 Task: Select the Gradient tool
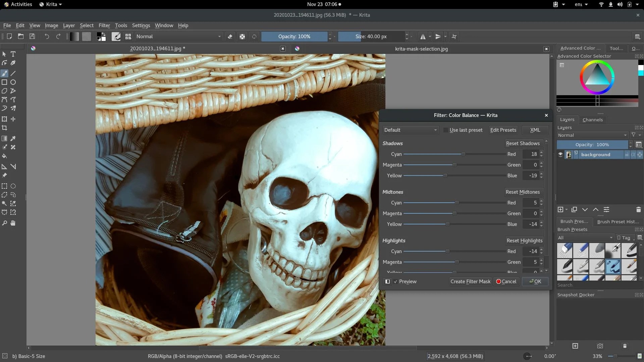[x=4, y=138]
